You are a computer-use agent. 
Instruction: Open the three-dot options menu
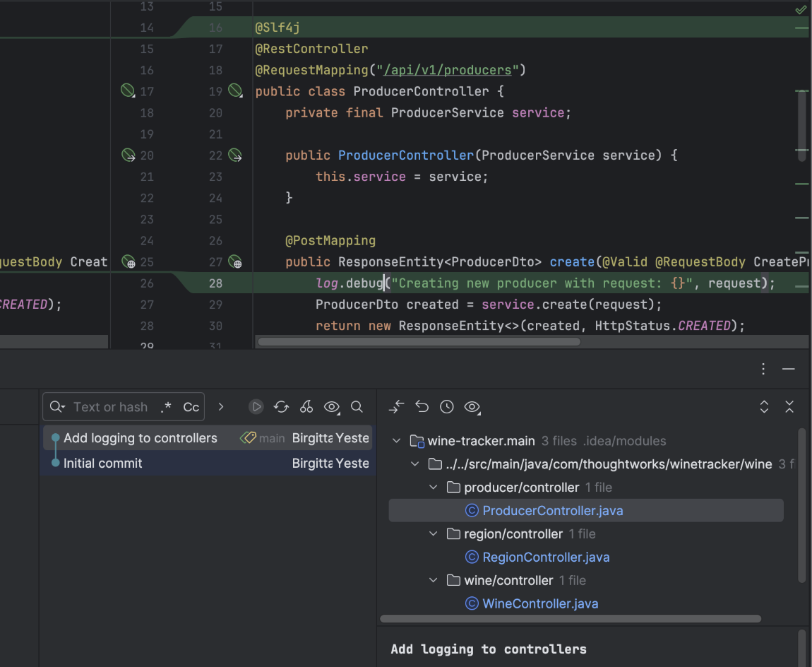(x=763, y=368)
